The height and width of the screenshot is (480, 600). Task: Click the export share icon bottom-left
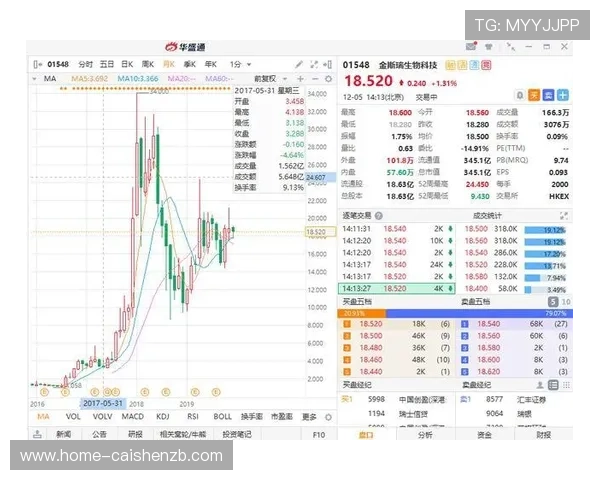tap(37, 434)
